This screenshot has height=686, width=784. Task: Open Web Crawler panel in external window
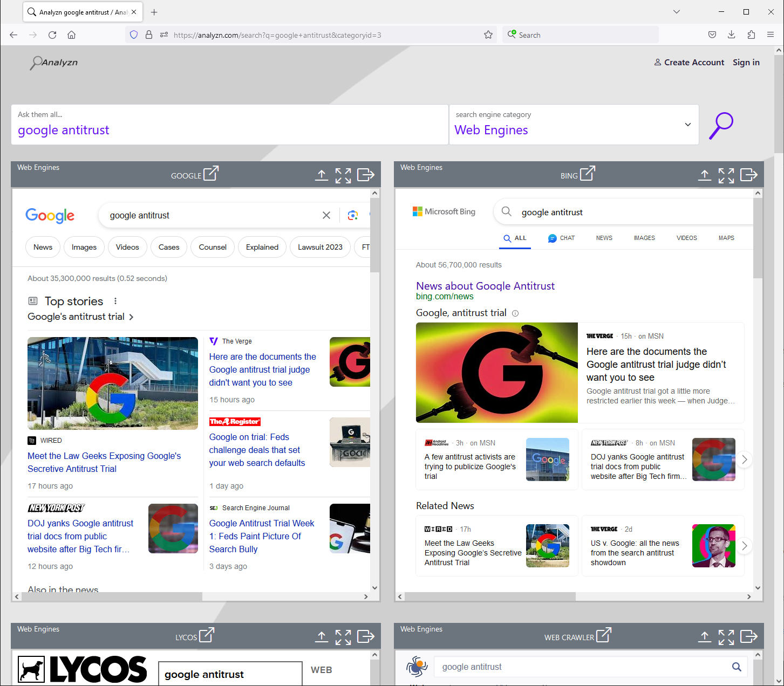tap(603, 635)
